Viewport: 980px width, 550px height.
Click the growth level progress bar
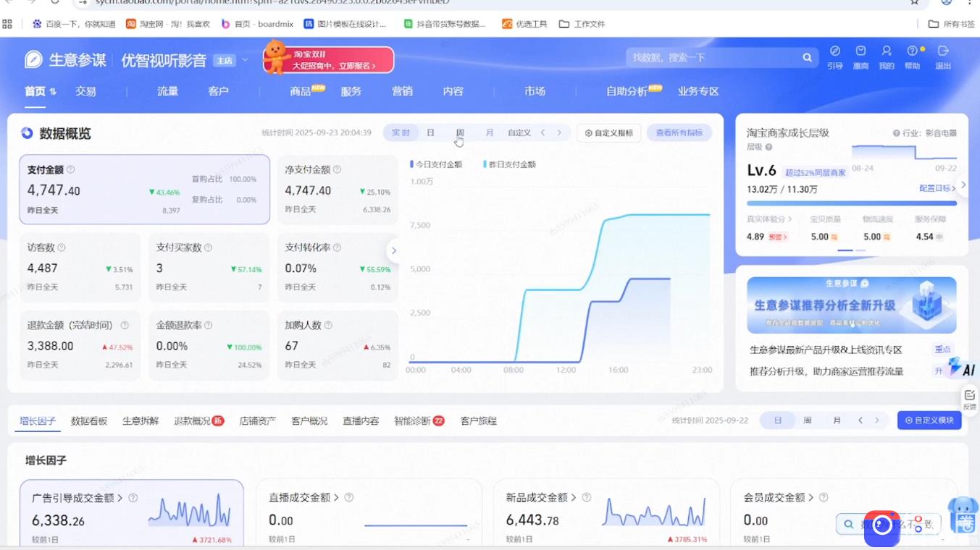pyautogui.click(x=852, y=203)
